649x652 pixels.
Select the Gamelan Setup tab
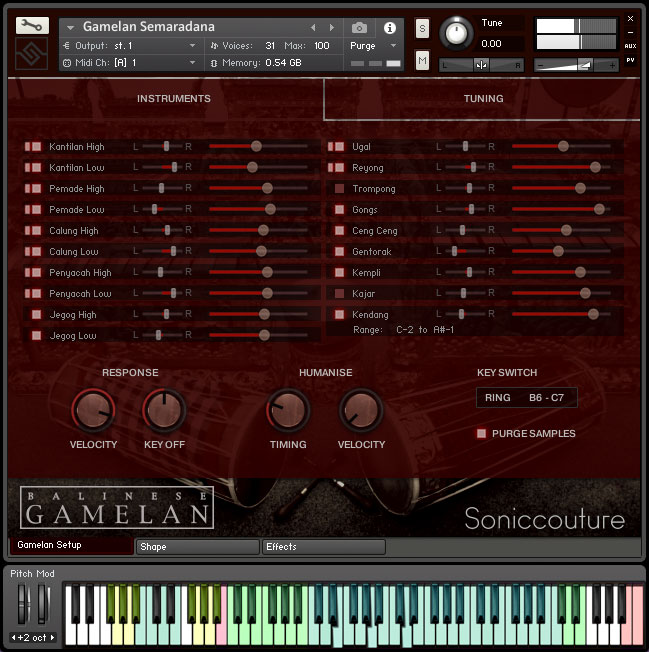[x=71, y=545]
